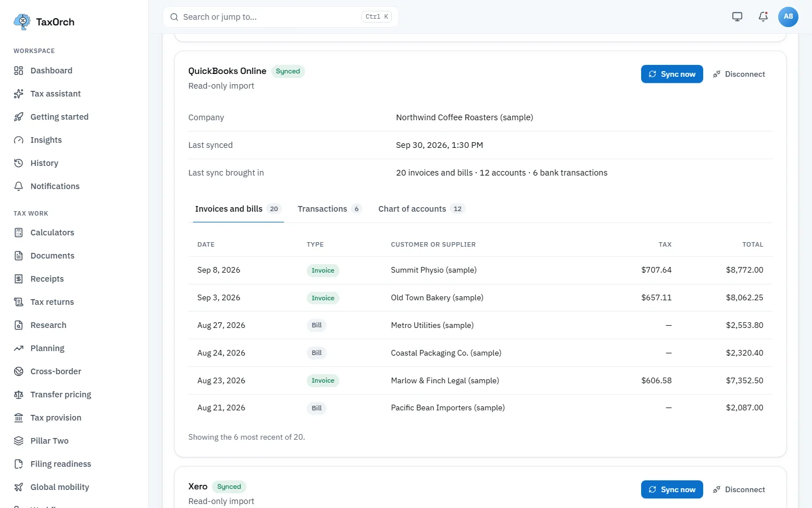Click the Tax provision bank icon
This screenshot has height=508, width=812.
click(x=19, y=418)
